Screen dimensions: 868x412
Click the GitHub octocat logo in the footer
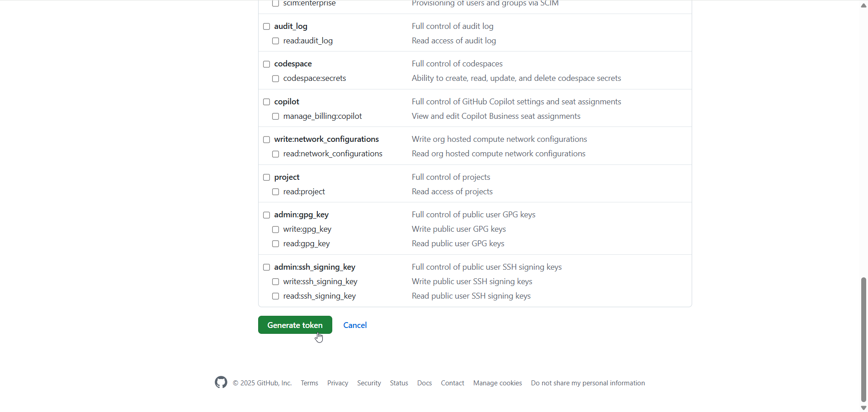click(x=220, y=383)
